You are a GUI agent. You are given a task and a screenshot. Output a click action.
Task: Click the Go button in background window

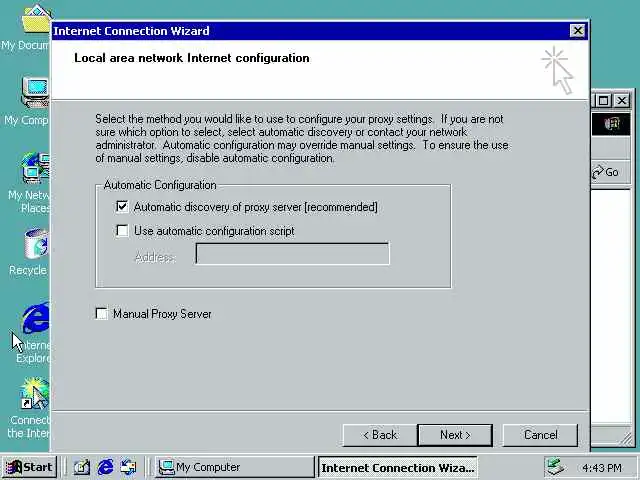(x=606, y=172)
